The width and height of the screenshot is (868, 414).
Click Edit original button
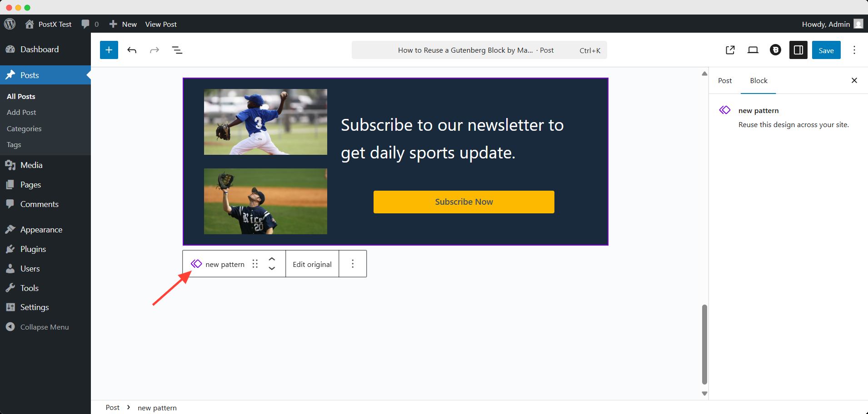point(312,264)
